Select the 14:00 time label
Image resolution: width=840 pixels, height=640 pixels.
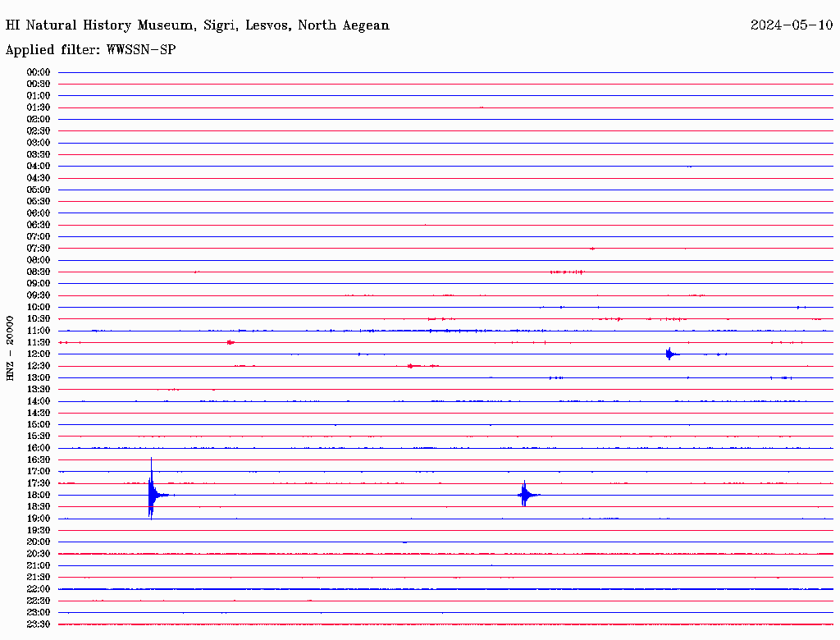[39, 401]
